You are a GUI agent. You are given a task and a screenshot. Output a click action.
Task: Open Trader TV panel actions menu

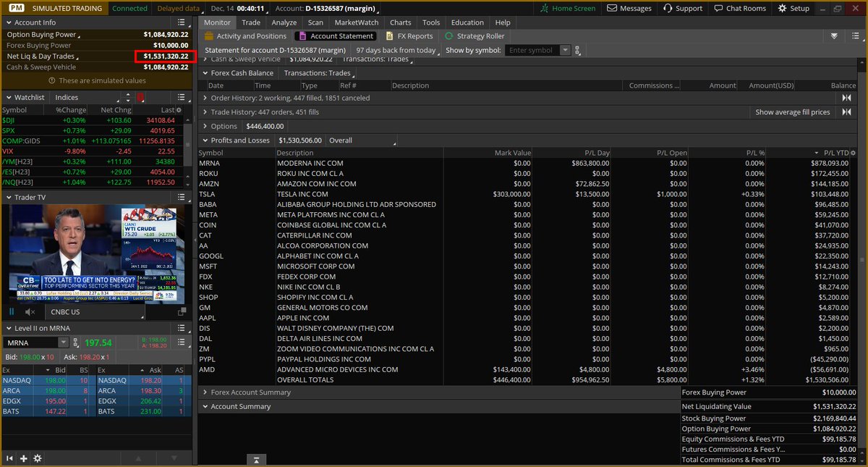click(x=182, y=197)
